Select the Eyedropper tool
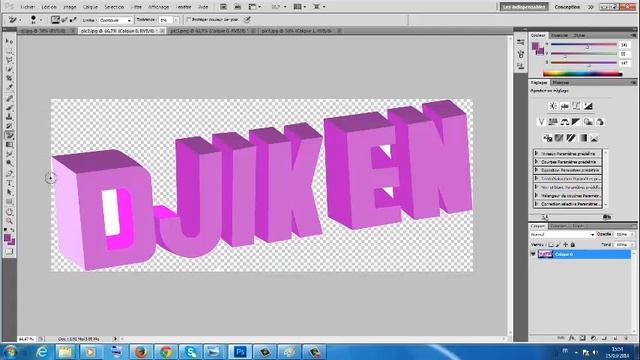 point(9,87)
